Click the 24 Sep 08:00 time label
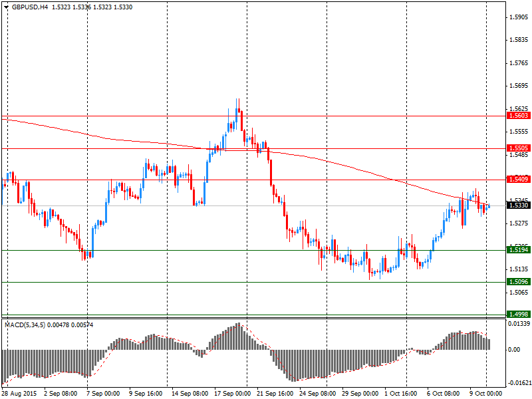 [318, 394]
